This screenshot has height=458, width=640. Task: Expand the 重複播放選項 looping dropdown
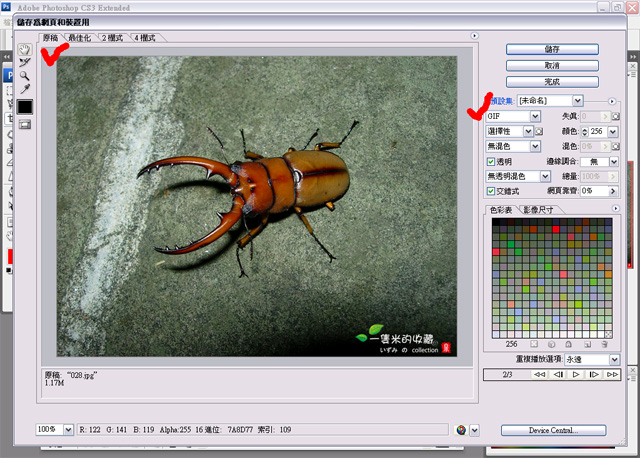(613, 359)
